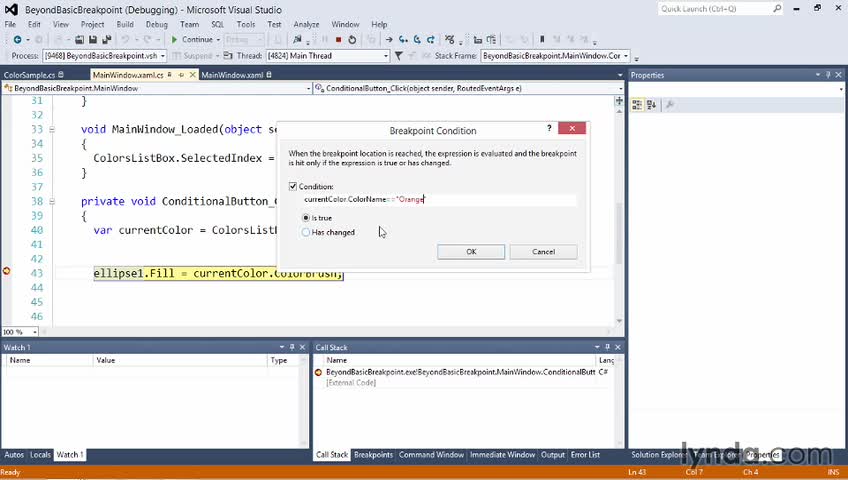The image size is (848, 480).
Task: Click the Continue debugging button
Action: pyautogui.click(x=193, y=39)
